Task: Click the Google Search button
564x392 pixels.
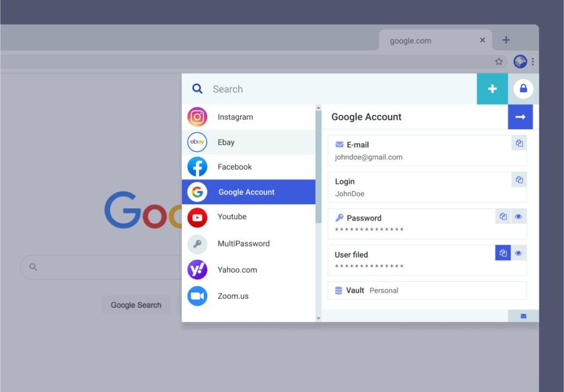Action: pyautogui.click(x=135, y=304)
